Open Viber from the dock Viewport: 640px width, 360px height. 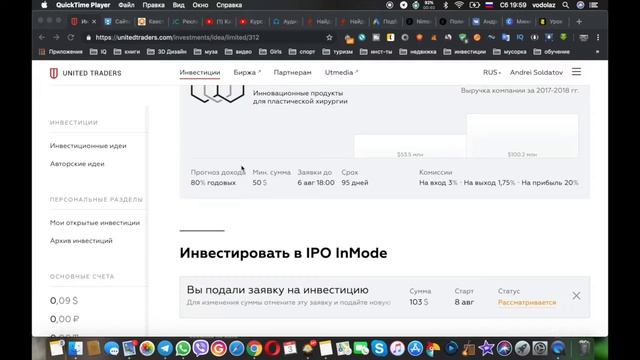pos(200,348)
